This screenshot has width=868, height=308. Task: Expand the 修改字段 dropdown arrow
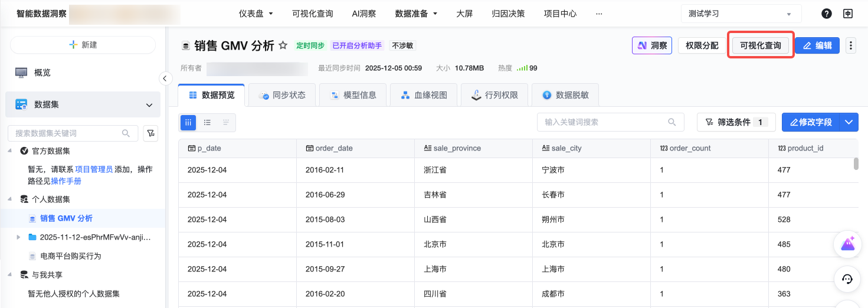pos(849,122)
